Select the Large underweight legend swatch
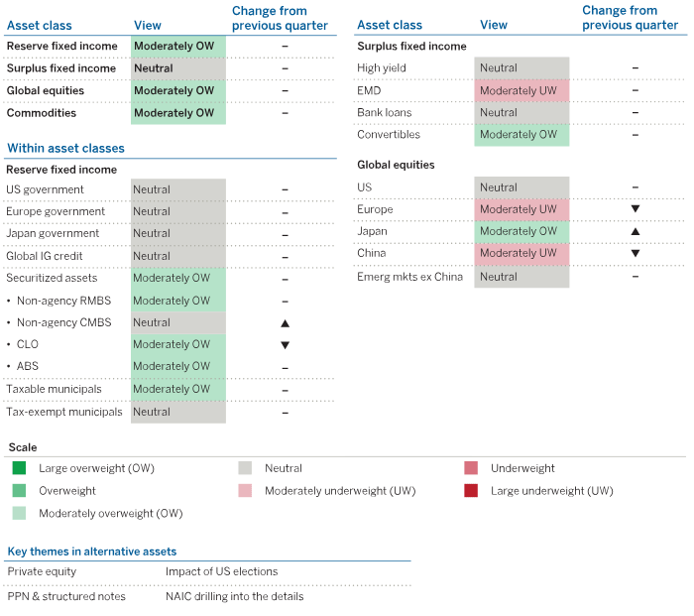The image size is (694, 616). [471, 491]
